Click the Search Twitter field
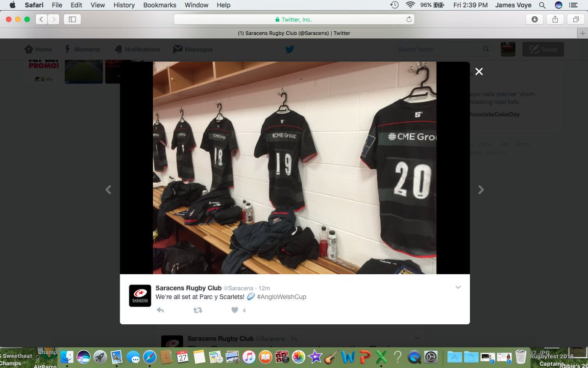Viewport: 588px width, 368px height. click(439, 49)
